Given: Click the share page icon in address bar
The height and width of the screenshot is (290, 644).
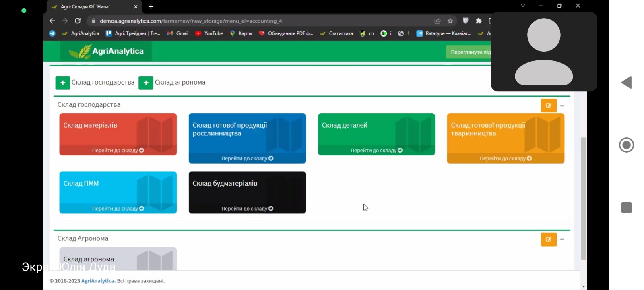Looking at the screenshot, I should coord(437,21).
